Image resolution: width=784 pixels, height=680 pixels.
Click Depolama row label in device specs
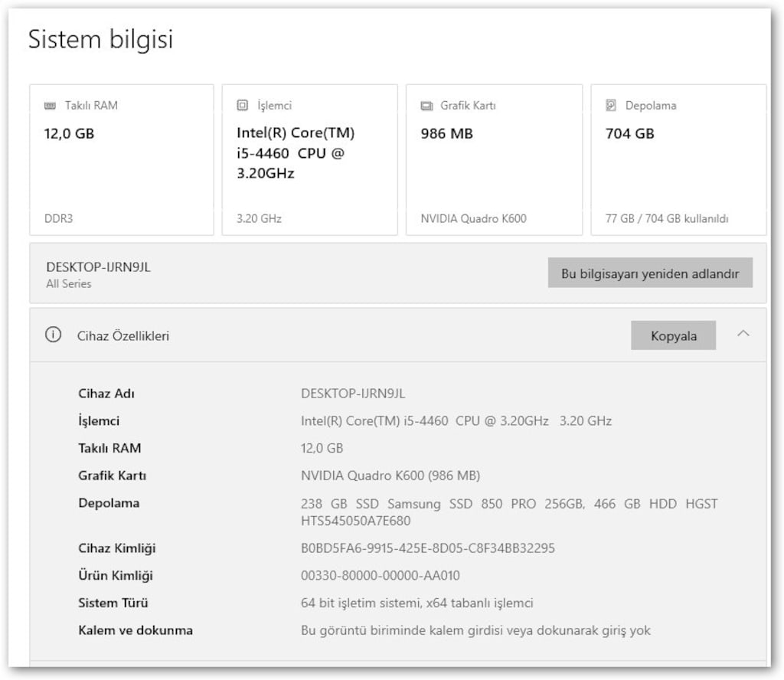[x=109, y=503]
